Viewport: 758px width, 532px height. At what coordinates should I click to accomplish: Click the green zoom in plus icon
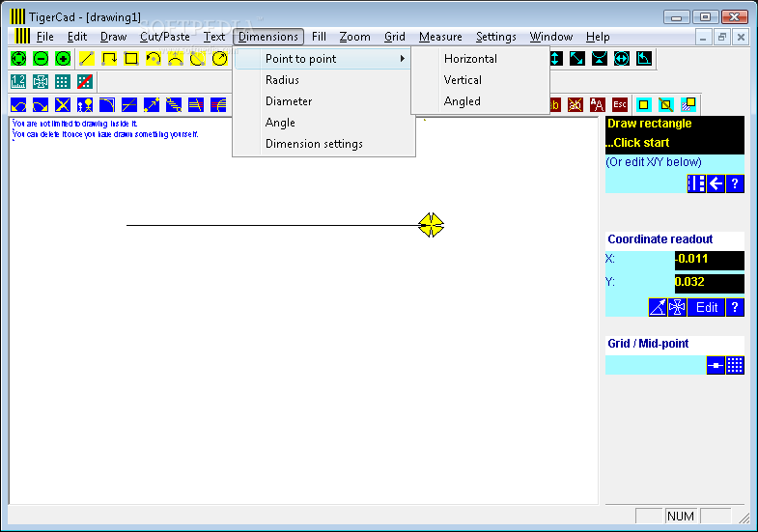tap(63, 59)
